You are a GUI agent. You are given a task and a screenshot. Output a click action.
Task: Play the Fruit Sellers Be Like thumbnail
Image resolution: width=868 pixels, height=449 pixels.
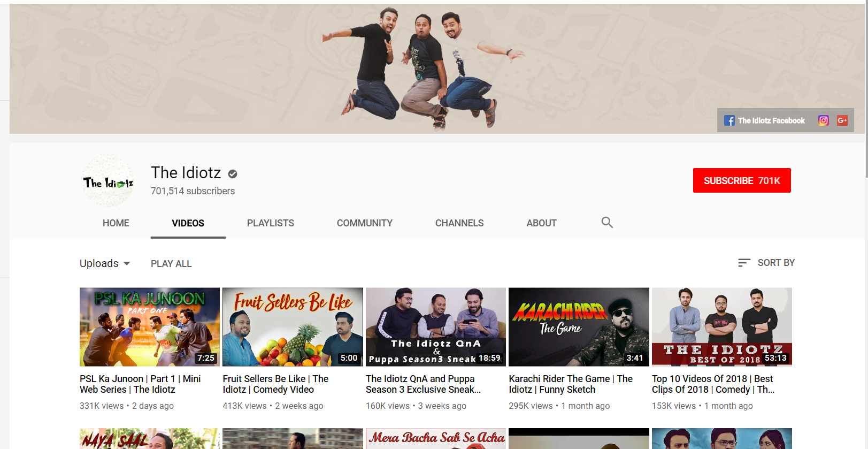coord(293,327)
